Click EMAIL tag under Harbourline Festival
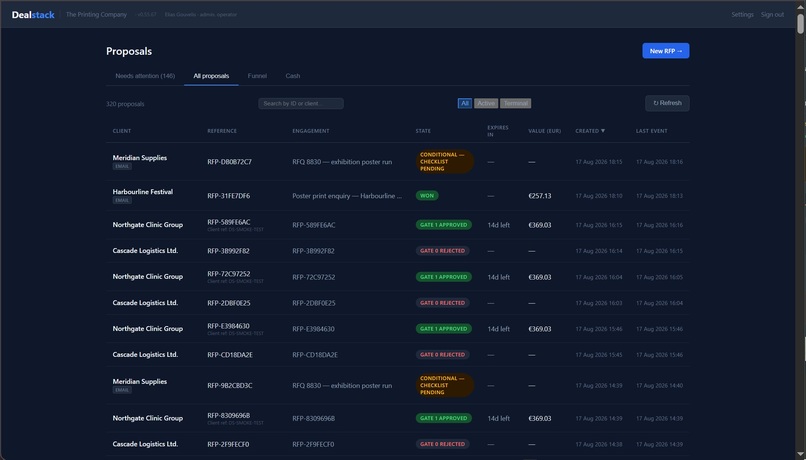Image resolution: width=806 pixels, height=460 pixels. point(122,200)
